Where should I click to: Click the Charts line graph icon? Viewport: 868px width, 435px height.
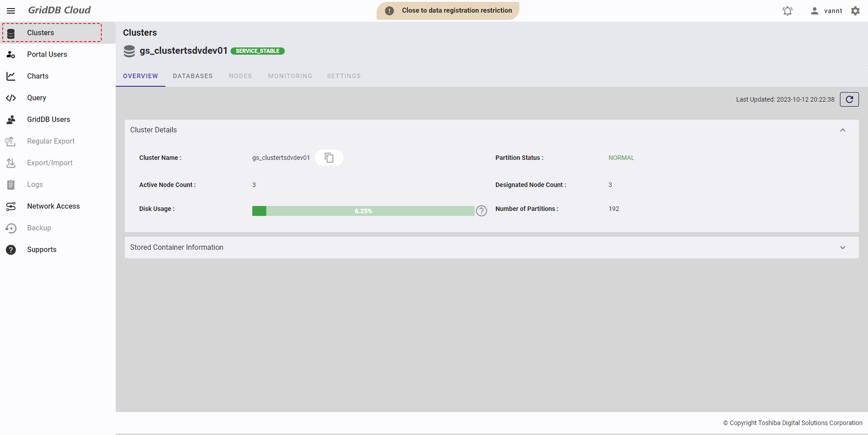point(11,76)
